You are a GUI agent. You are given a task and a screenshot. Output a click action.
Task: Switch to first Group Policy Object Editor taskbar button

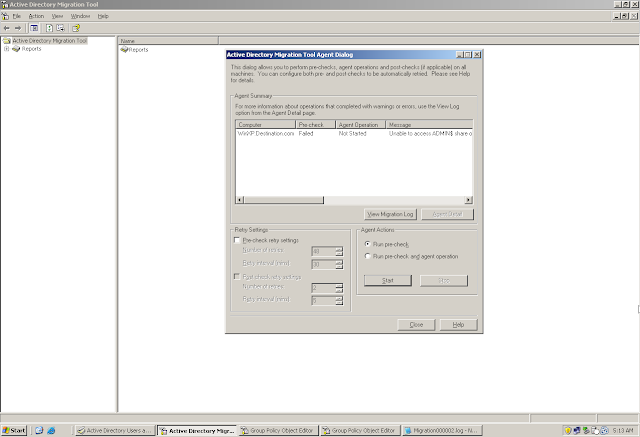(278, 430)
